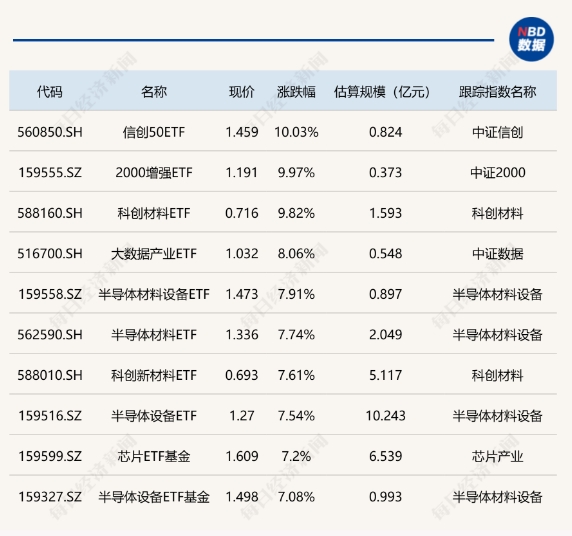
Task: Click the 芯片产业 index name
Action: 497,456
